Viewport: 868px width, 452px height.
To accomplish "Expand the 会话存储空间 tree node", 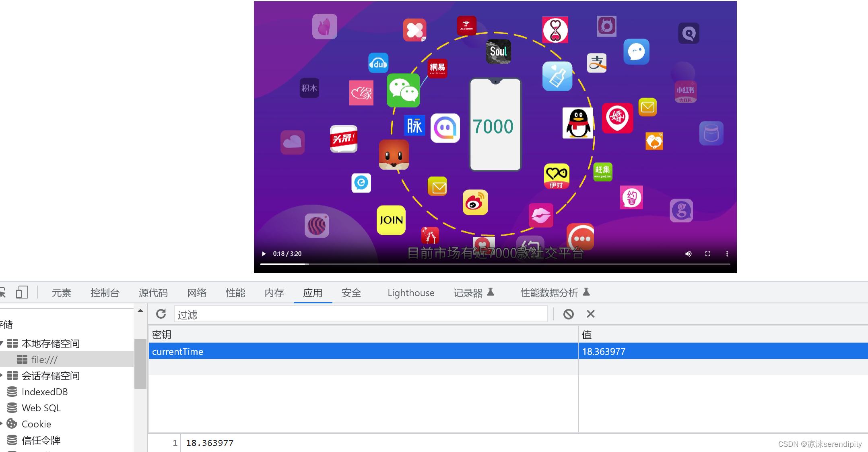I will [2, 375].
